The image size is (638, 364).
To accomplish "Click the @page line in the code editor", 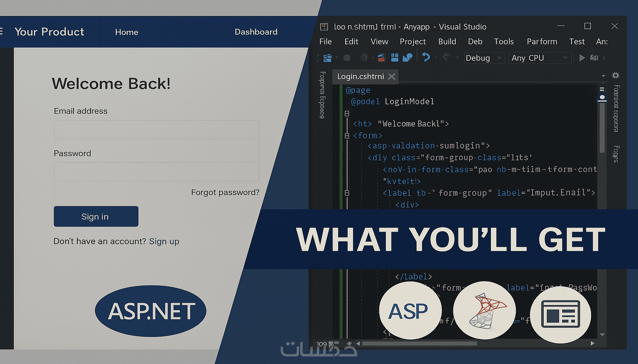I will (x=358, y=90).
